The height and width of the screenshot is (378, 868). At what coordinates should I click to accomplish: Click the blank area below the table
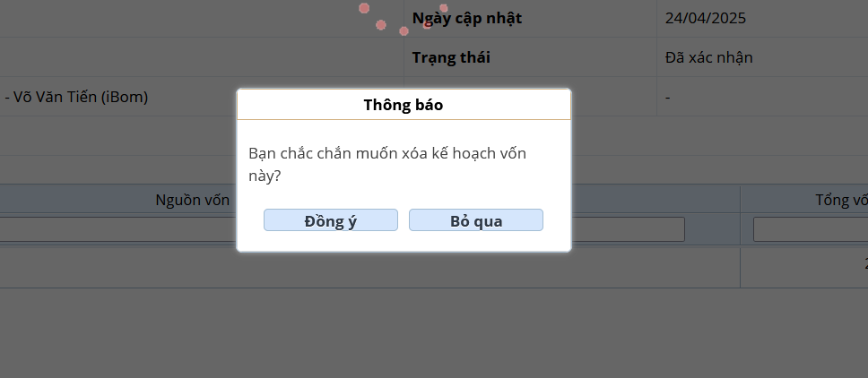434,333
